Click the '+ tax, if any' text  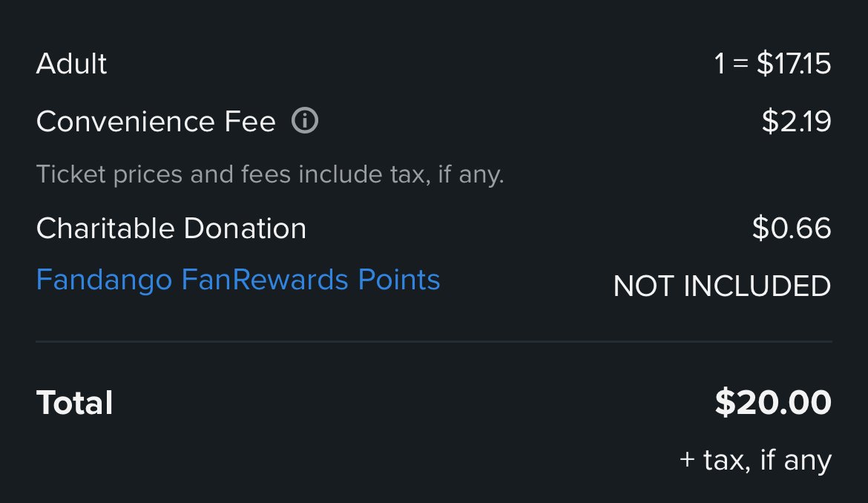pos(756,461)
